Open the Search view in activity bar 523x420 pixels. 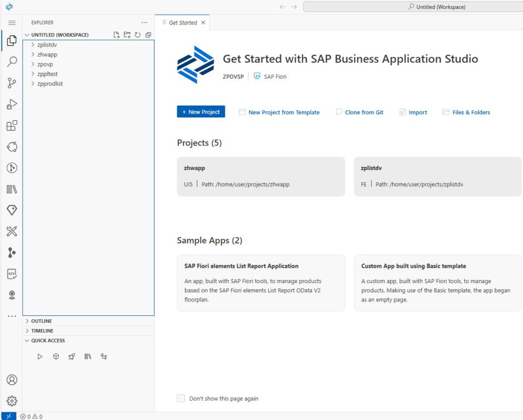pyautogui.click(x=11, y=62)
